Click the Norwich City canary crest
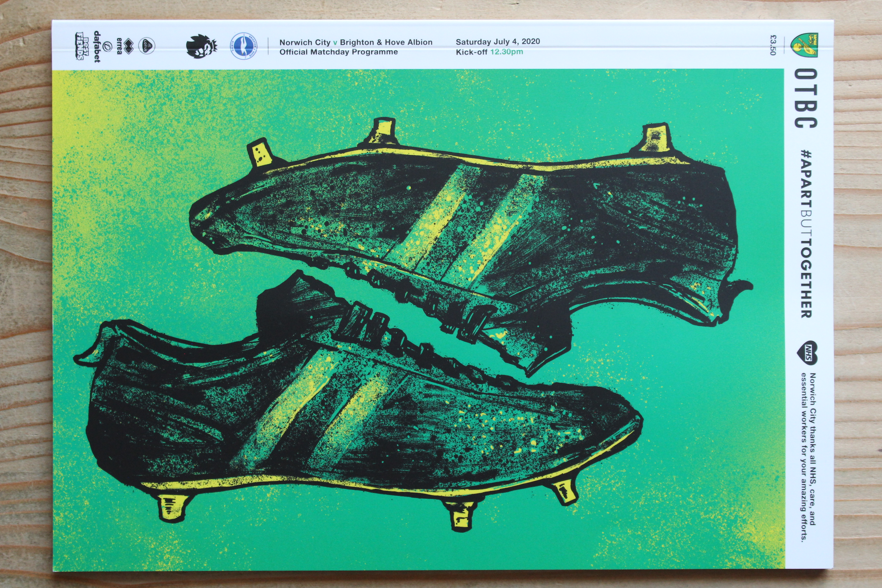This screenshot has height=588, width=882. click(804, 45)
